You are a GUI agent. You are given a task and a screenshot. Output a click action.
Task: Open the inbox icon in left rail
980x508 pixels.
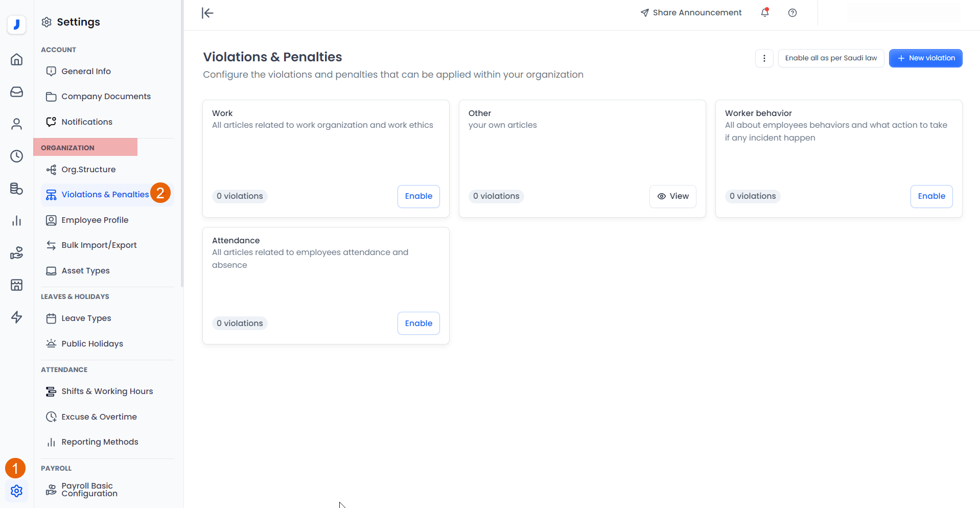(16, 92)
